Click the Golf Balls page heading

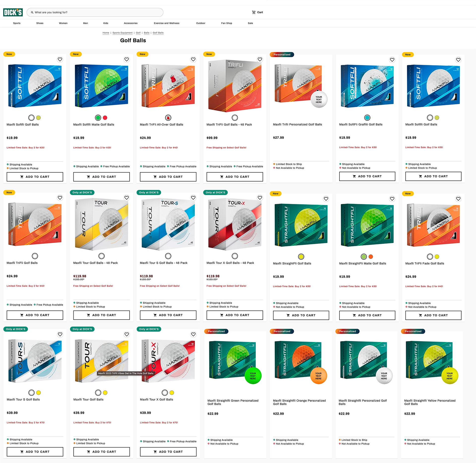tap(133, 40)
